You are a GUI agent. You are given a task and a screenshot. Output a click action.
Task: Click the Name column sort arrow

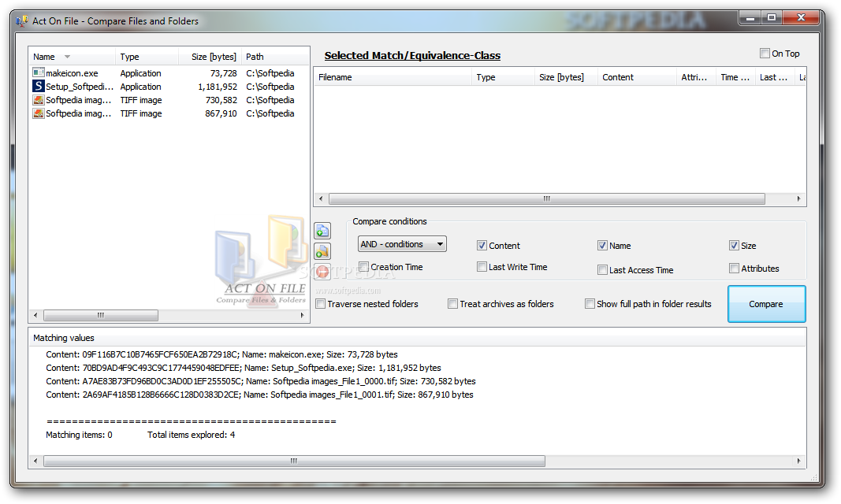pyautogui.click(x=68, y=56)
